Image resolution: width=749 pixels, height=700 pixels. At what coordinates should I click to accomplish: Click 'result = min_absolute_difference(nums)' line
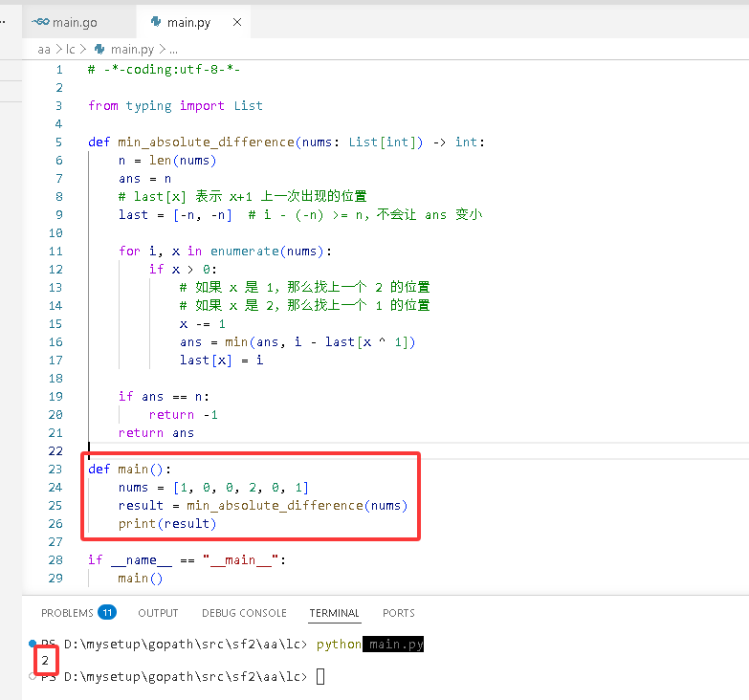click(263, 506)
